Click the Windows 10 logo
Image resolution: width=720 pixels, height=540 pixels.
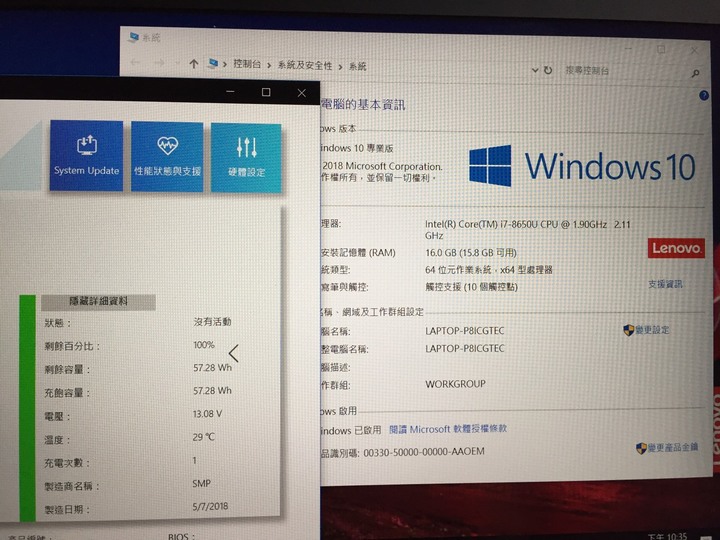tap(582, 166)
